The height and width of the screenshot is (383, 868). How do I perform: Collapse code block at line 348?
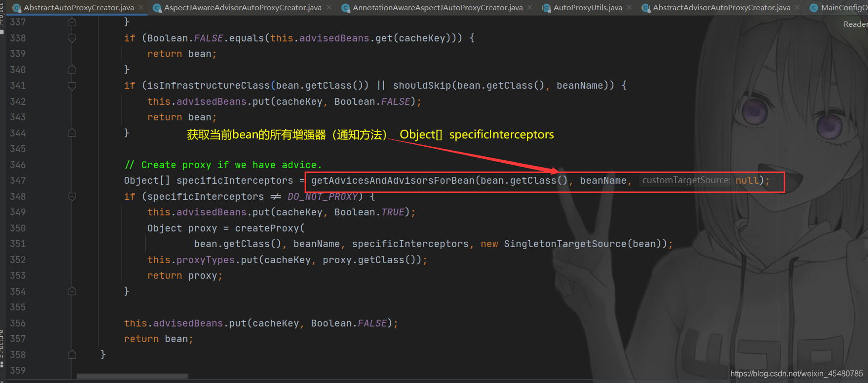tap(72, 196)
